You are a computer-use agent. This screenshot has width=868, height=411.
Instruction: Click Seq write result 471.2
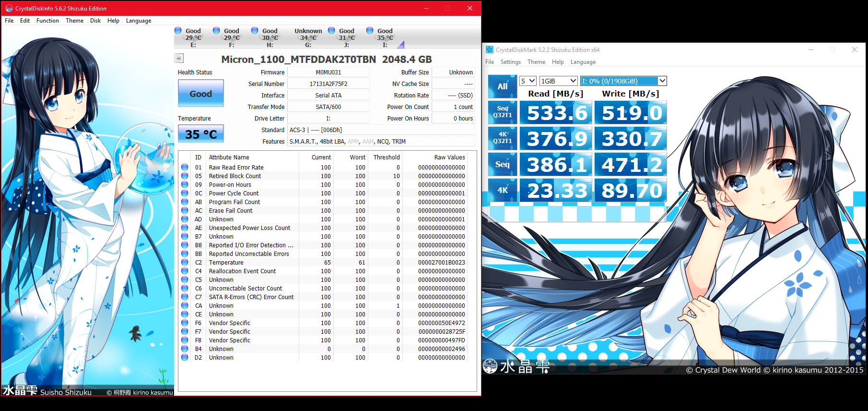[631, 164]
